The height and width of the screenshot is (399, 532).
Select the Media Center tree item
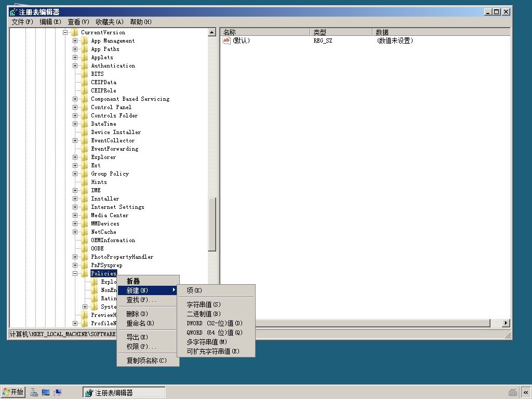click(x=110, y=216)
